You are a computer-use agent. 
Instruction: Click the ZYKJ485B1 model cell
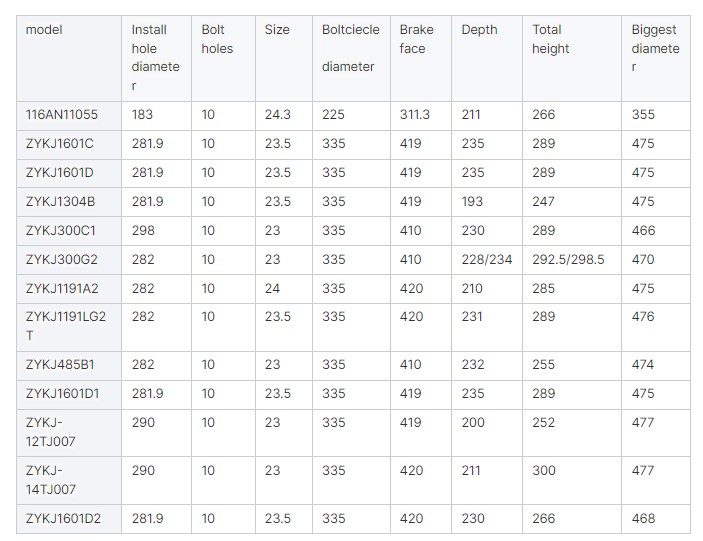point(60,365)
